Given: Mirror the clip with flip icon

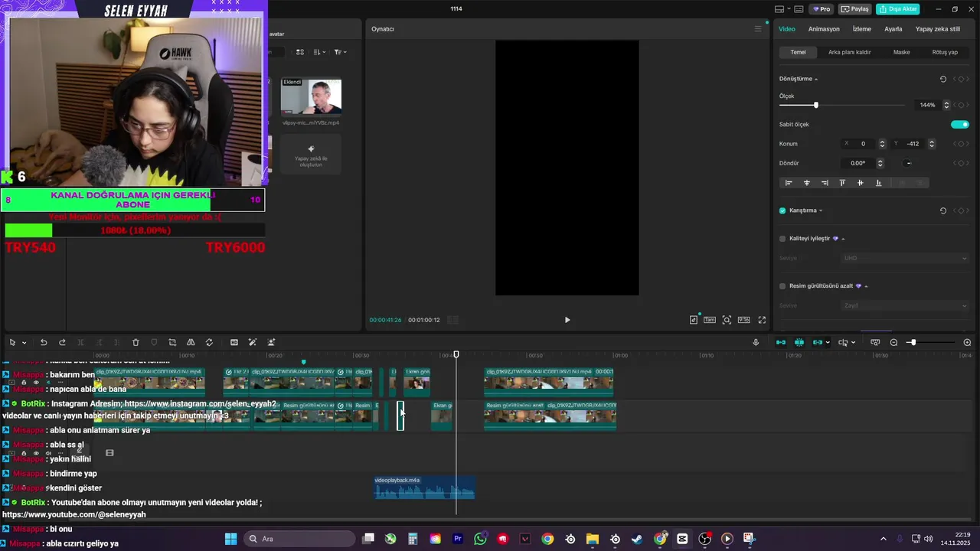Looking at the screenshot, I should coord(191,342).
